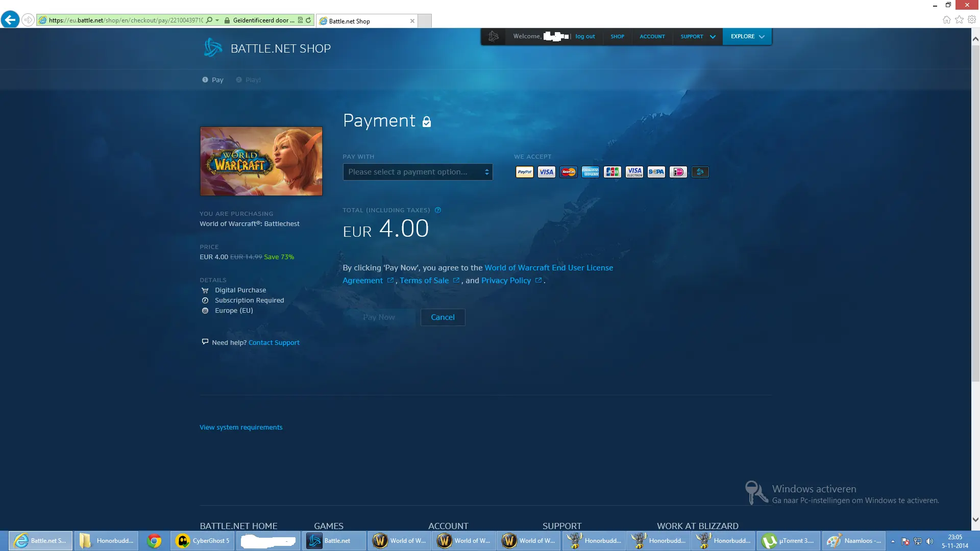
Task: Click the MasterCard payment icon
Action: (x=568, y=172)
